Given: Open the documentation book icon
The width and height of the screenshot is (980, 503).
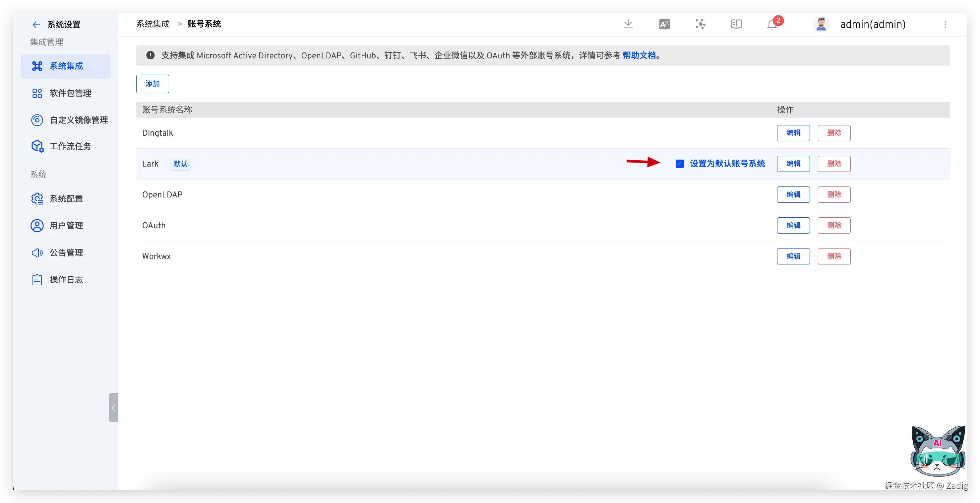Looking at the screenshot, I should coord(736,24).
